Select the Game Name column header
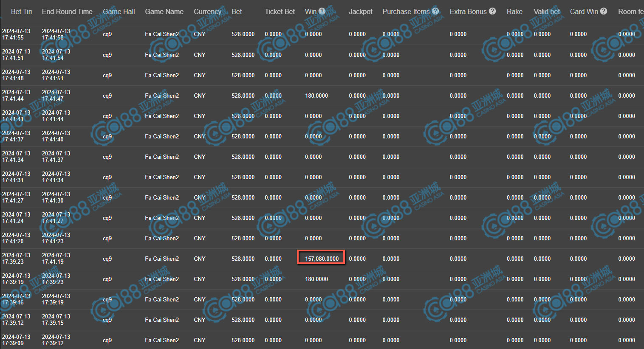Screen dimensions: 644x349 [164, 11]
